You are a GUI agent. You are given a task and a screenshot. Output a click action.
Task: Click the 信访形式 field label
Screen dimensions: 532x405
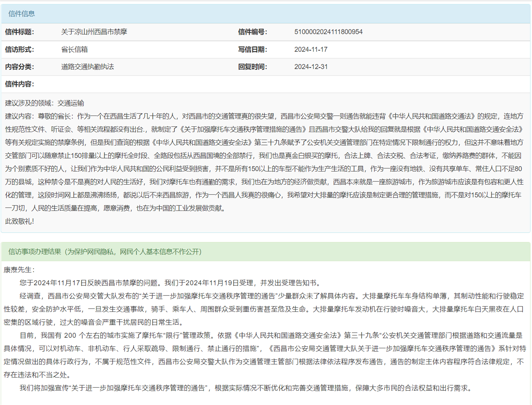(x=19, y=50)
